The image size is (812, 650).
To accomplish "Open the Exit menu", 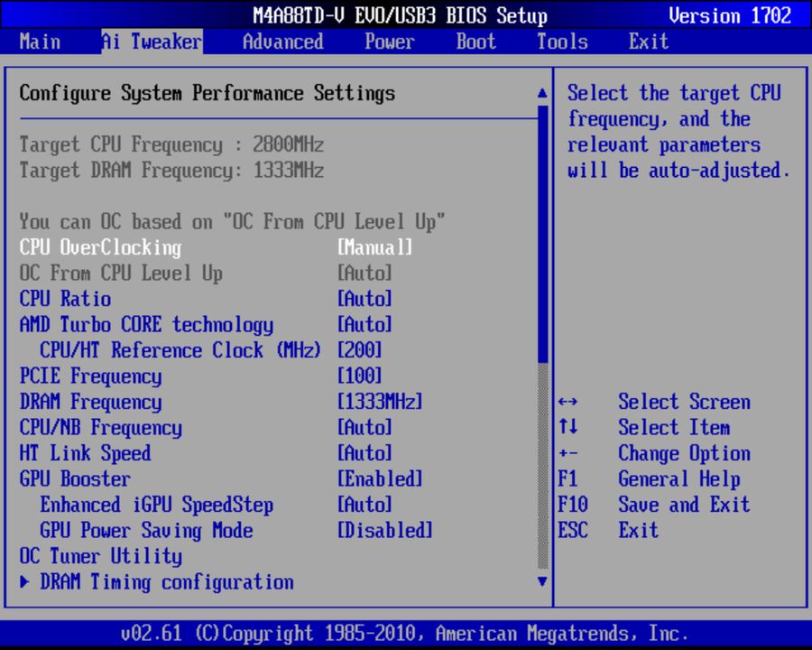I will click(648, 42).
